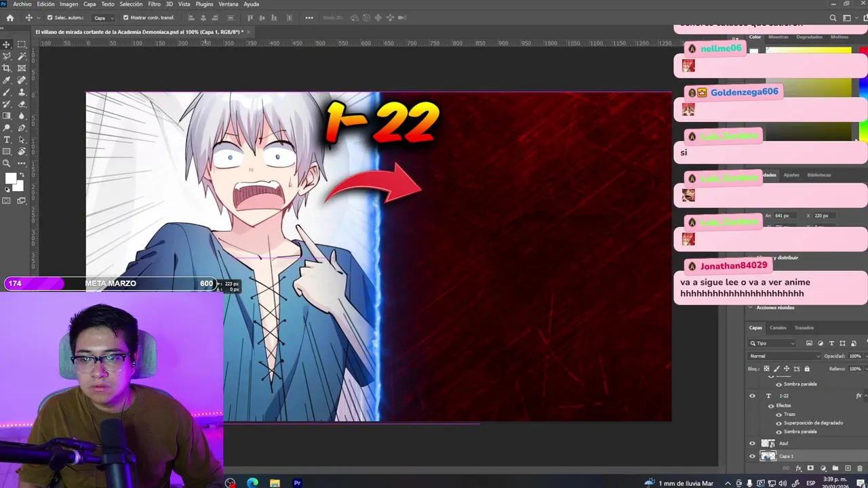Select the Eyedropper tool
Viewport: 868px width, 488px height.
click(x=7, y=80)
